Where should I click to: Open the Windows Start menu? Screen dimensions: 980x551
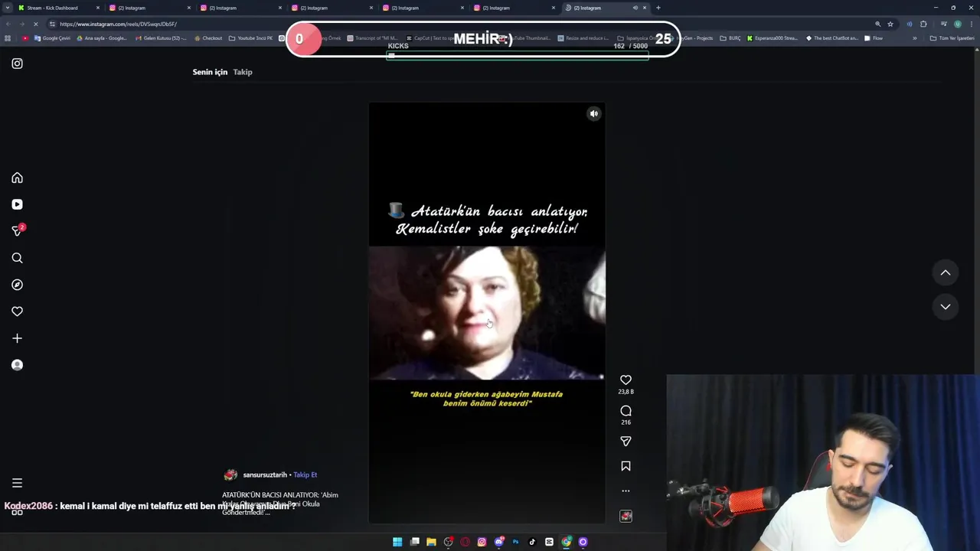pos(397,542)
